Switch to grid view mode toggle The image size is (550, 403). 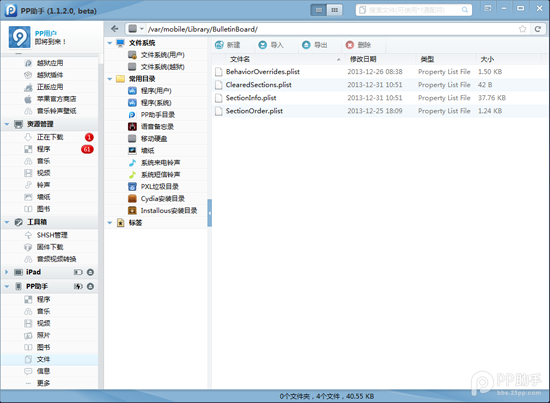(x=334, y=10)
